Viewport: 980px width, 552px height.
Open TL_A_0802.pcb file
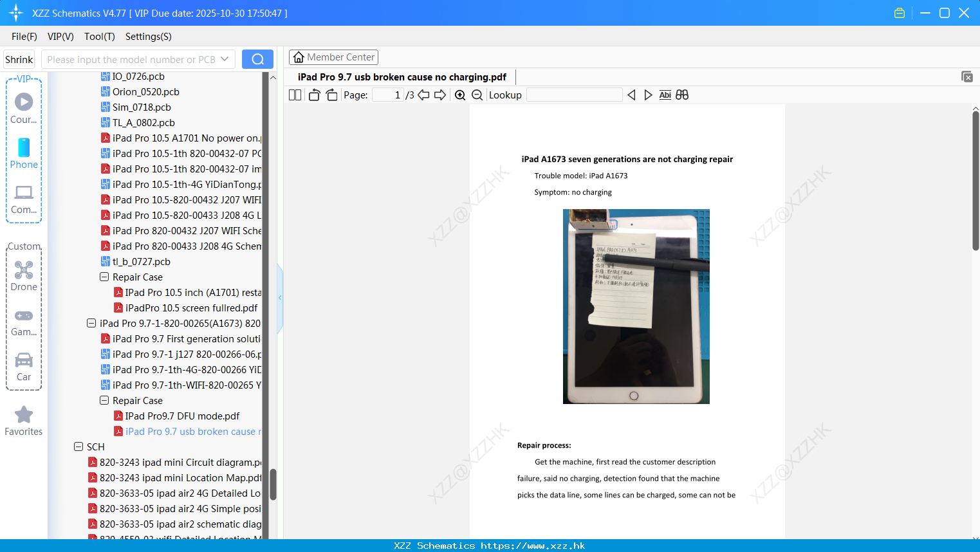pyautogui.click(x=143, y=123)
